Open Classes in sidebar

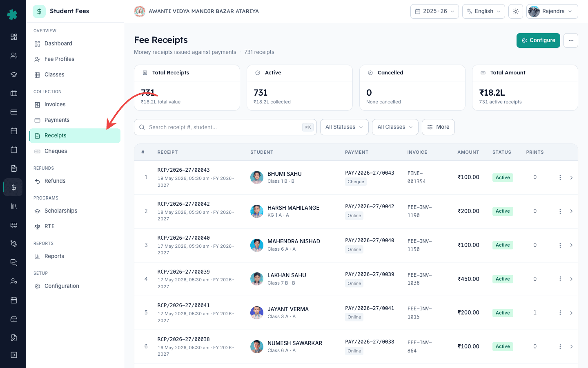(75, 75)
